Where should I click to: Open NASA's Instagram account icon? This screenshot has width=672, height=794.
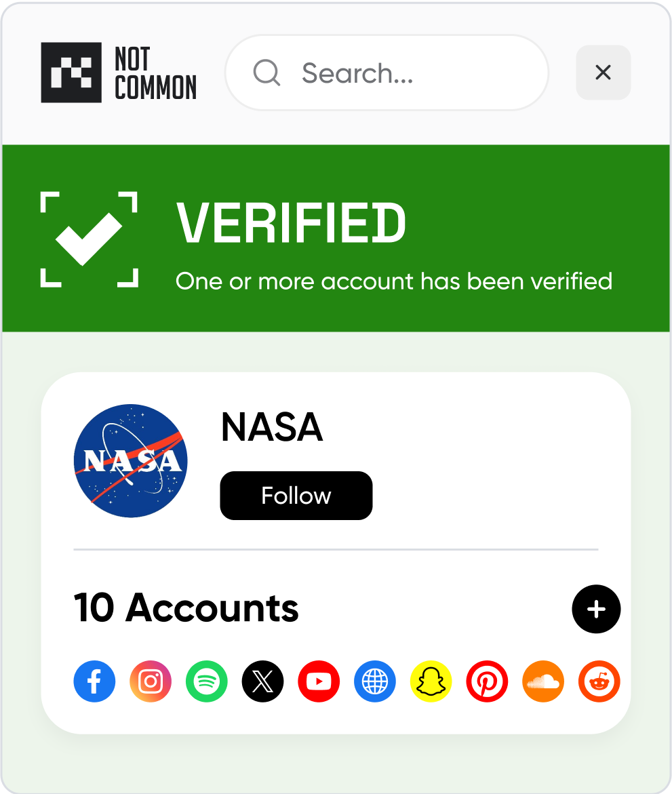click(x=151, y=681)
